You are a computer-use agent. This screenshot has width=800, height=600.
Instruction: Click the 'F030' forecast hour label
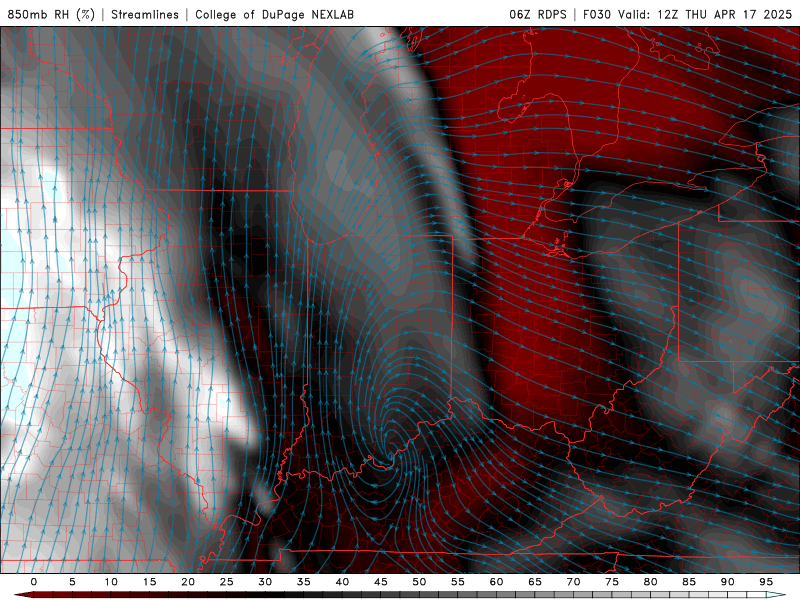(x=597, y=14)
